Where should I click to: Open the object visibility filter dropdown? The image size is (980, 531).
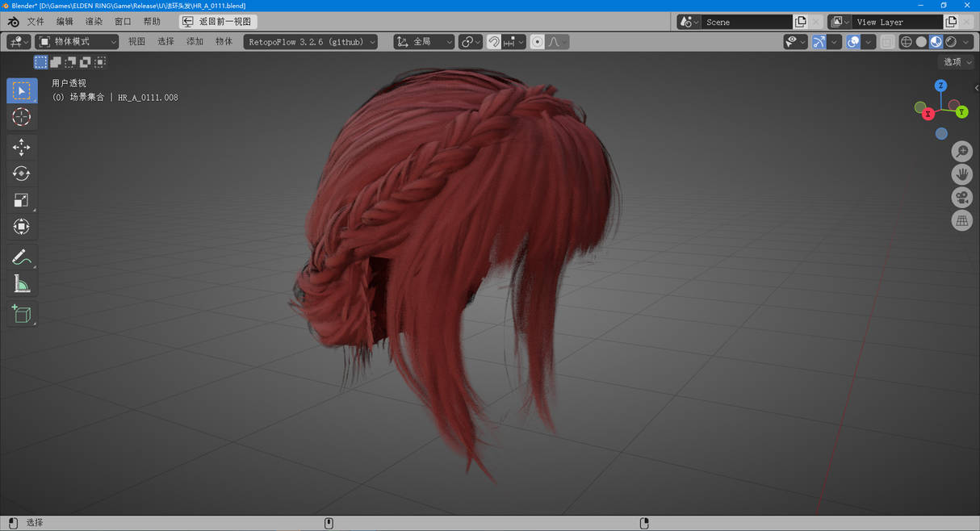[795, 42]
